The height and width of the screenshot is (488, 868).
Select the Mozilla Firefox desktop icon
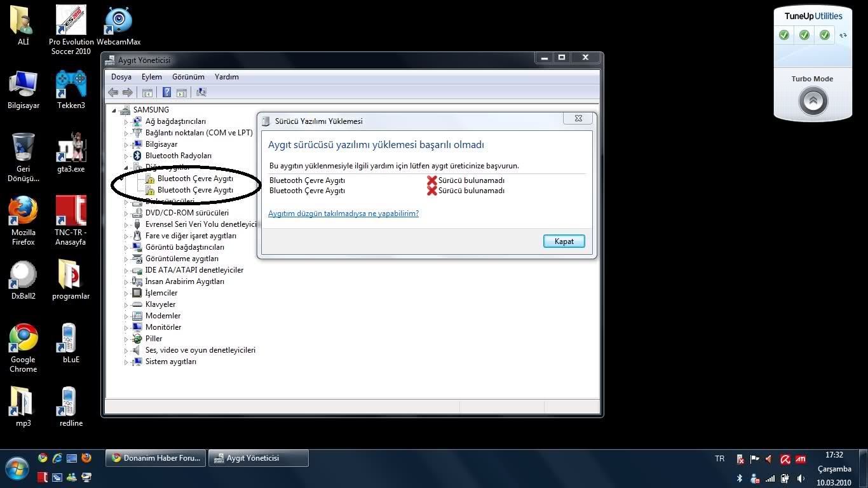click(x=24, y=221)
